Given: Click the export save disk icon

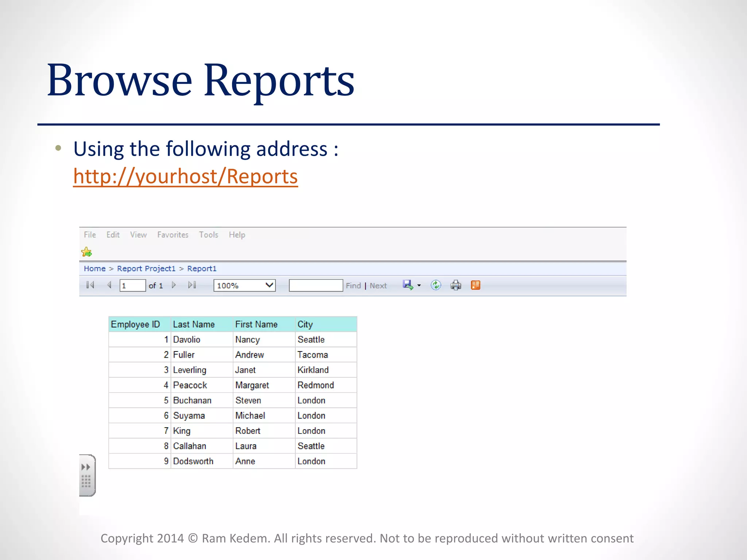Looking at the screenshot, I should (408, 285).
